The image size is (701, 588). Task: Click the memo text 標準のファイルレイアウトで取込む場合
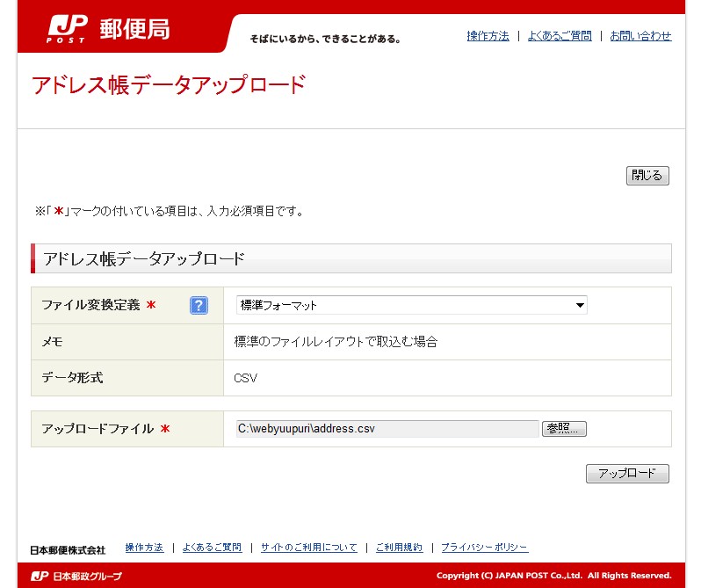pos(336,342)
